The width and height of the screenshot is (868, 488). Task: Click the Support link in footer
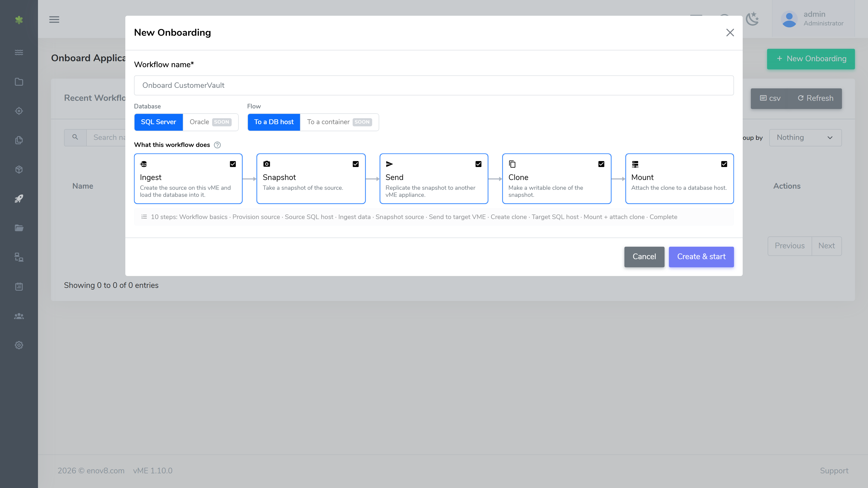(834, 470)
